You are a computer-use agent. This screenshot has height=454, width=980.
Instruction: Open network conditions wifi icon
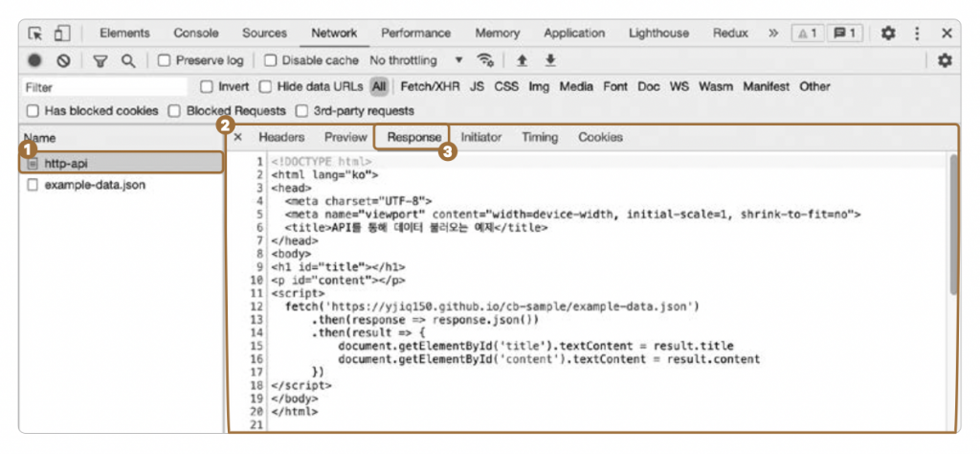pyautogui.click(x=485, y=60)
